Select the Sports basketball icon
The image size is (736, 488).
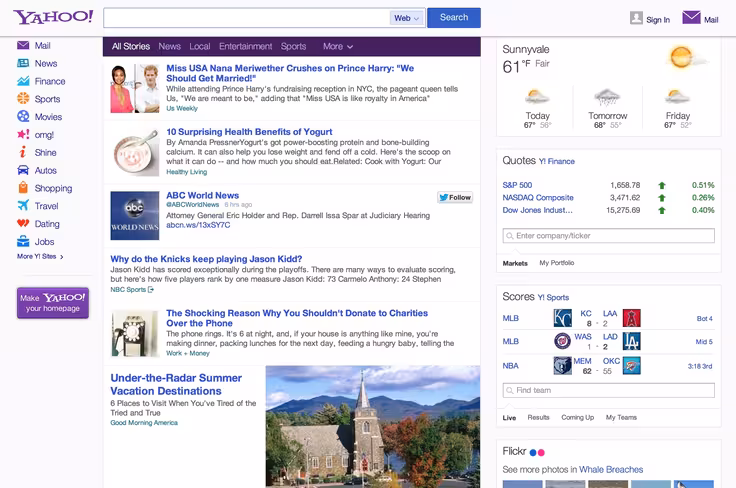point(23,99)
